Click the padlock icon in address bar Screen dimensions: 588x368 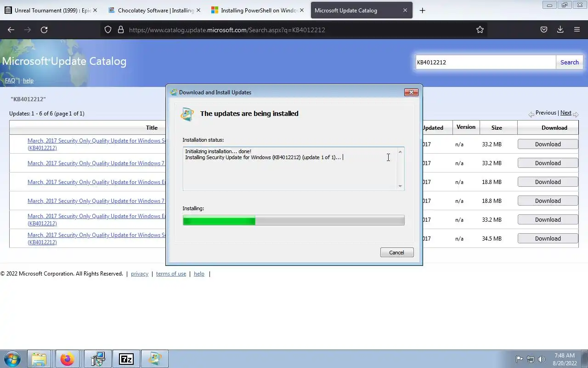pyautogui.click(x=121, y=29)
